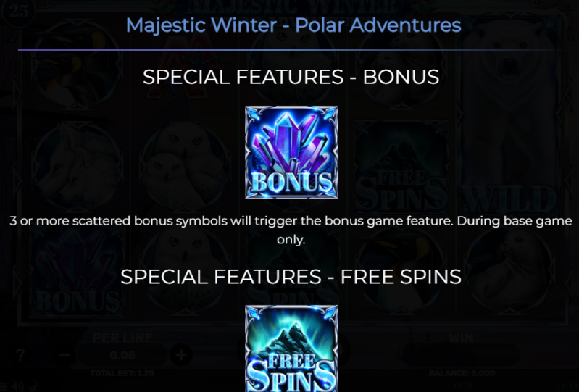
Task: Click the Majestic Winter - Polar Adventures title
Action: [x=293, y=25]
